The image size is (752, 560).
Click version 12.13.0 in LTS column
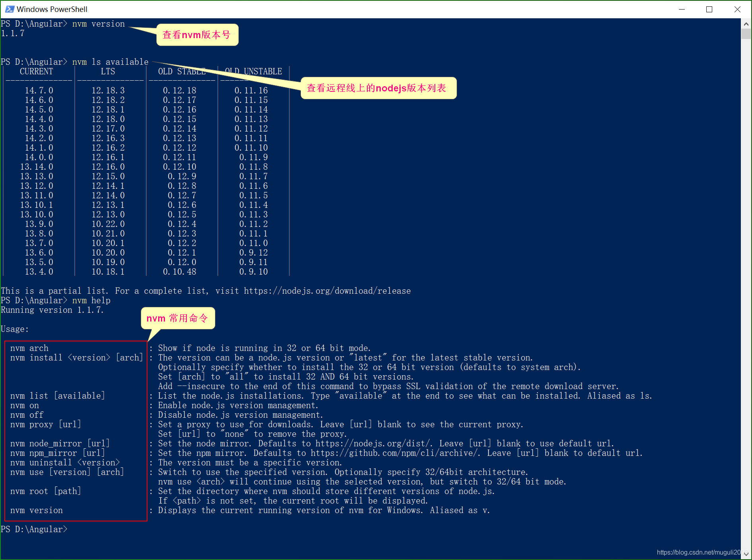(x=108, y=215)
